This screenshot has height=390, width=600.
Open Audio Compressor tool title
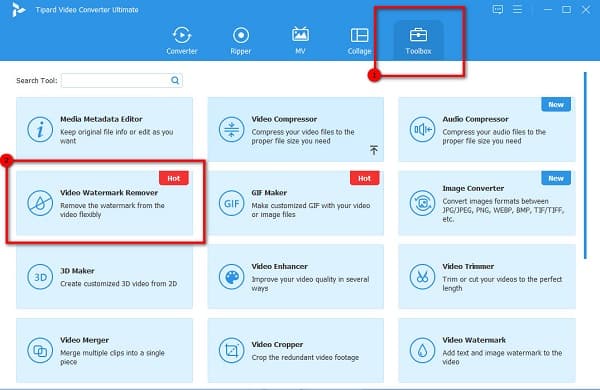[475, 119]
